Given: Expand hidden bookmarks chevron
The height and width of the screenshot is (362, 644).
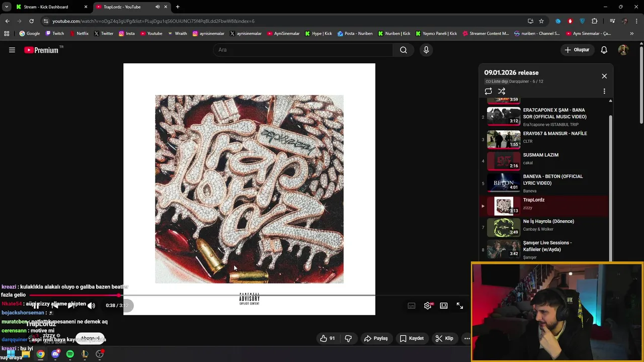Looking at the screenshot, I should click(x=632, y=34).
